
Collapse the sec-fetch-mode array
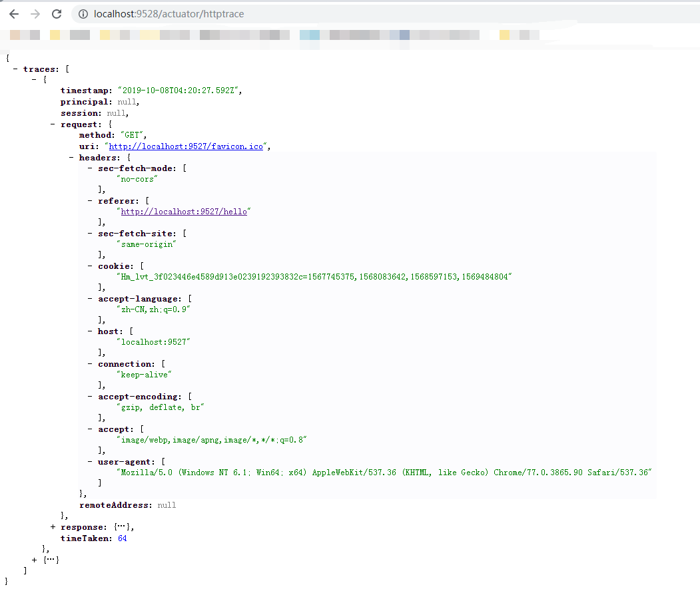coord(90,168)
